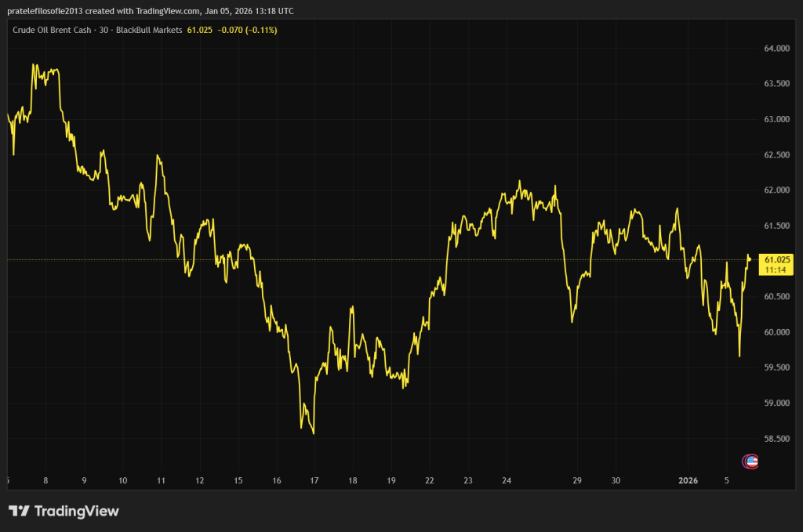This screenshot has width=803, height=532.
Task: Click the 17 date on time axis
Action: (x=314, y=480)
